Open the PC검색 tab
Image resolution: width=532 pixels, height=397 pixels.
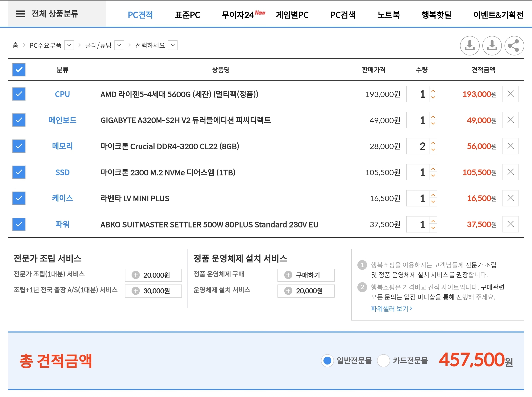coord(343,15)
